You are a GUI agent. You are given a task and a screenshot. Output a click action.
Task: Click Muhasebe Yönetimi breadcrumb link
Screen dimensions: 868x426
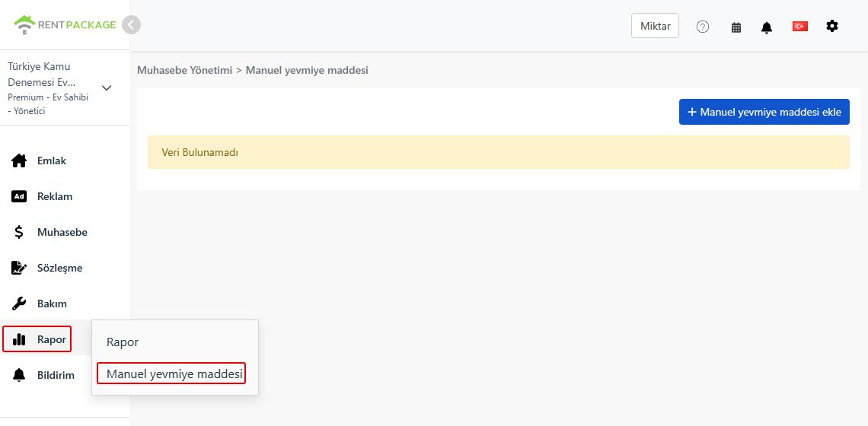(184, 70)
